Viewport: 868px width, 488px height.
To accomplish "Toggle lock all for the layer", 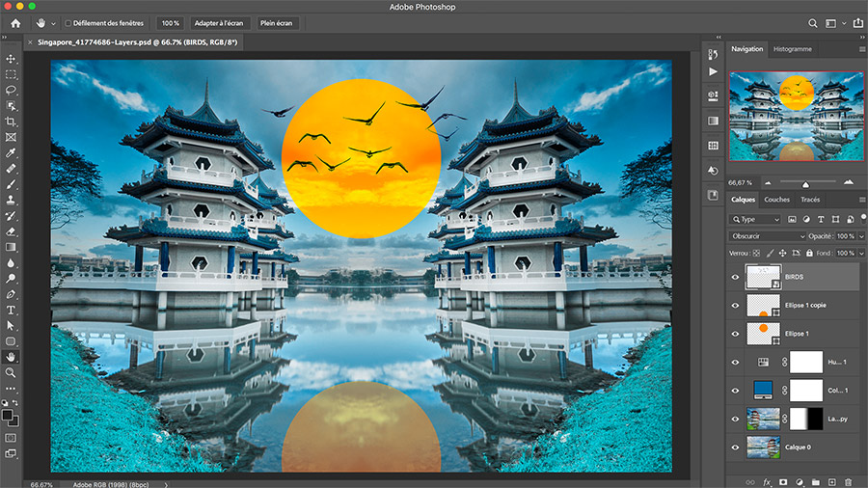I will 809,253.
